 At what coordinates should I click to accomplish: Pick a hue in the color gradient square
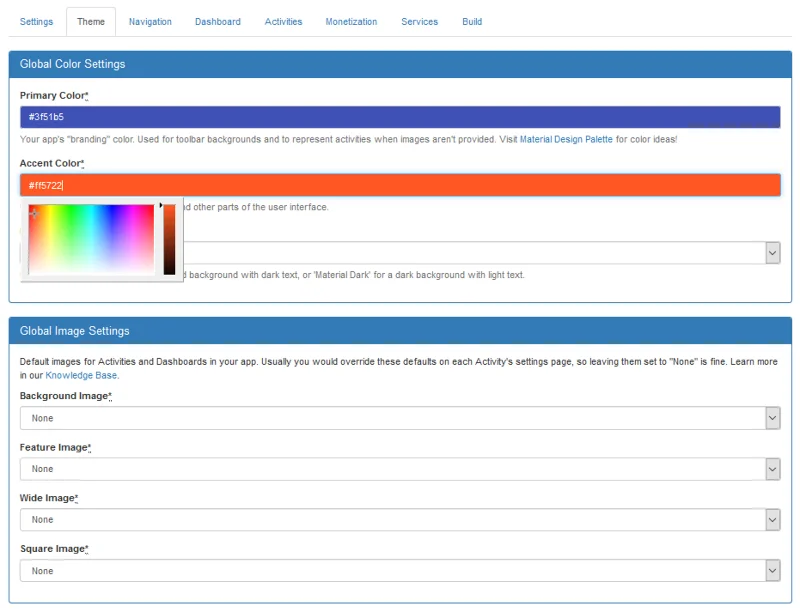[x=91, y=240]
